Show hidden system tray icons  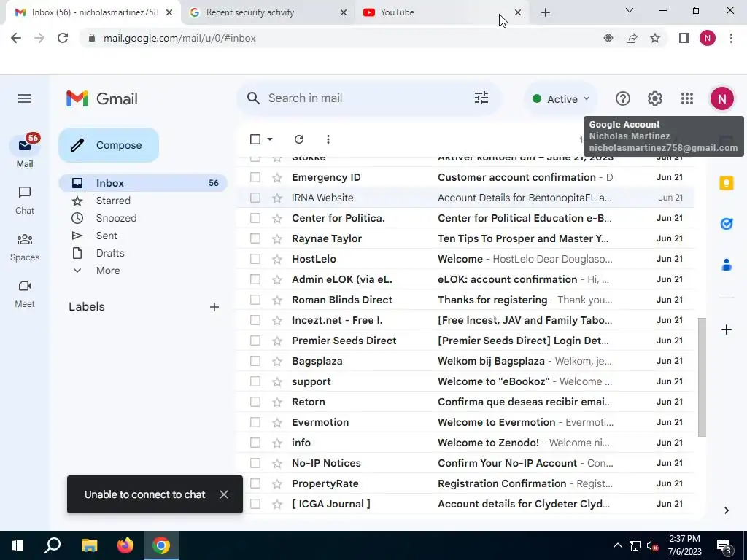[617, 545]
